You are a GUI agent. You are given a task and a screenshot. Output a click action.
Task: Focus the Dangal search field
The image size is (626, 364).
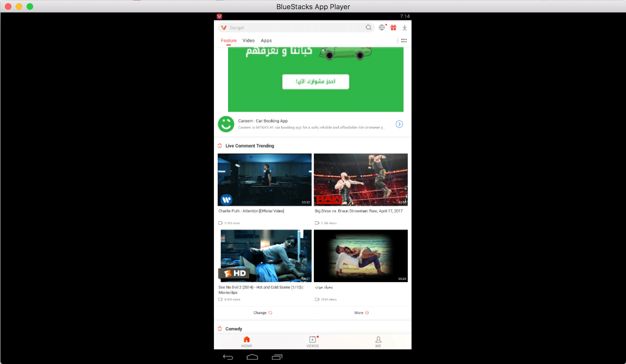click(293, 28)
